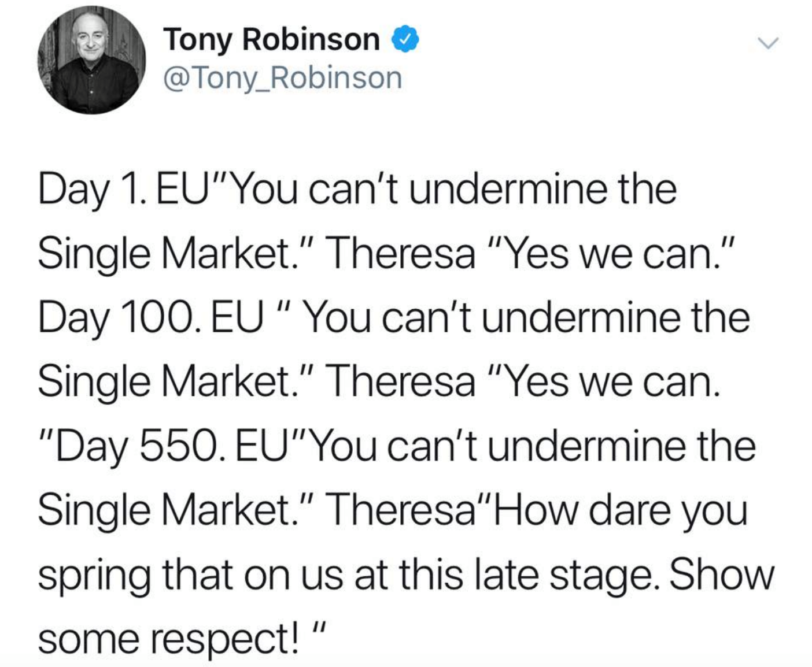This screenshot has width=812, height=667.
Task: Click the word "dare" in the tweet
Action: 630,511
